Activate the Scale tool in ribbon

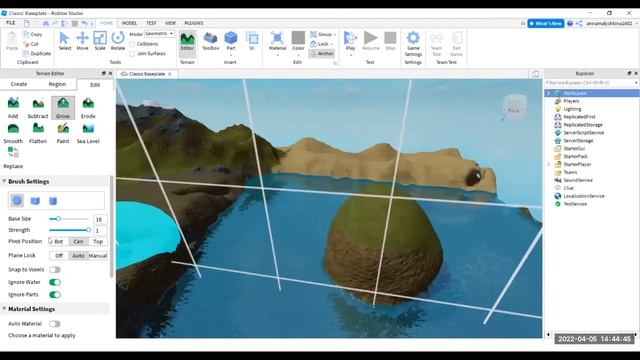100,41
